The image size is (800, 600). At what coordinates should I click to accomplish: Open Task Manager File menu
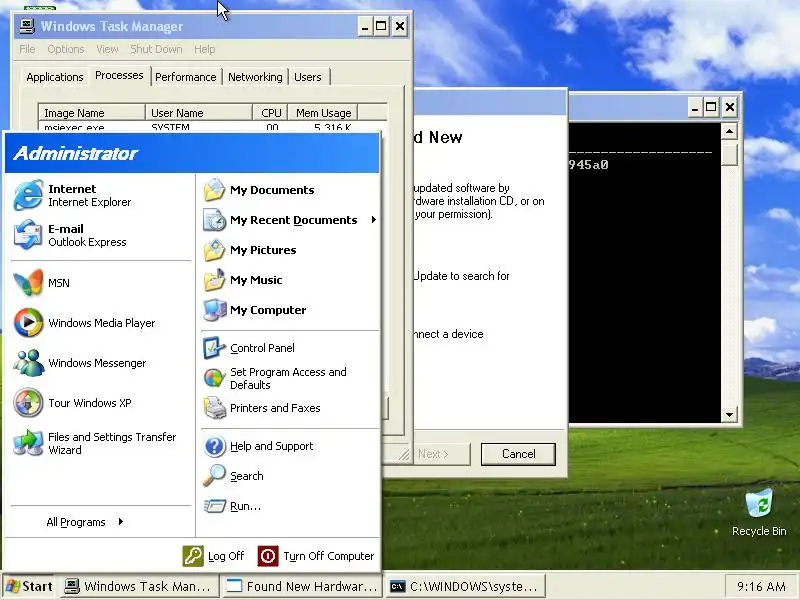point(27,49)
